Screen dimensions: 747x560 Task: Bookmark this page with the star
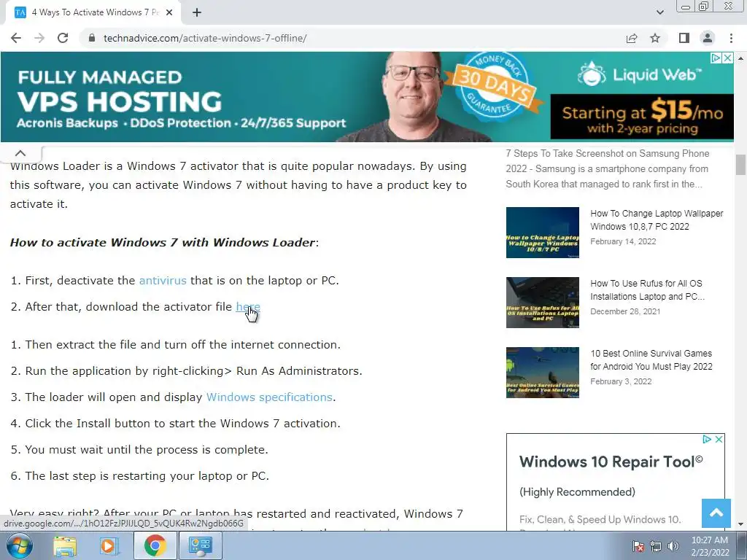[655, 38]
